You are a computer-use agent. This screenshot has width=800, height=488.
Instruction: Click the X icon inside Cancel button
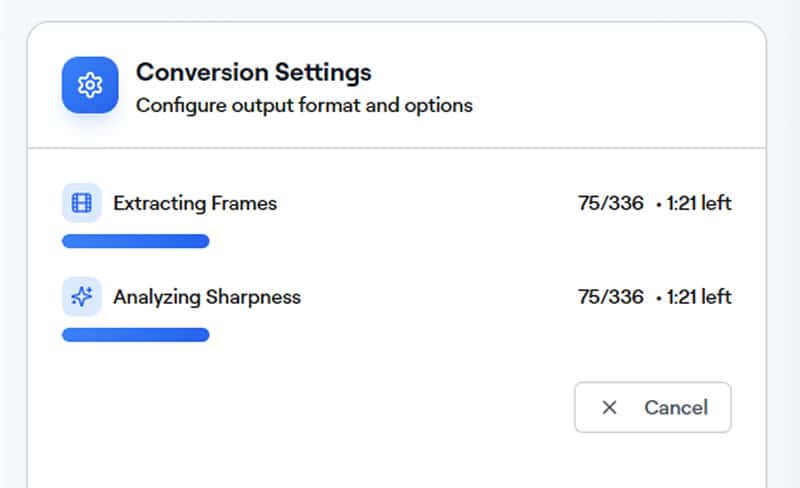pyautogui.click(x=609, y=407)
